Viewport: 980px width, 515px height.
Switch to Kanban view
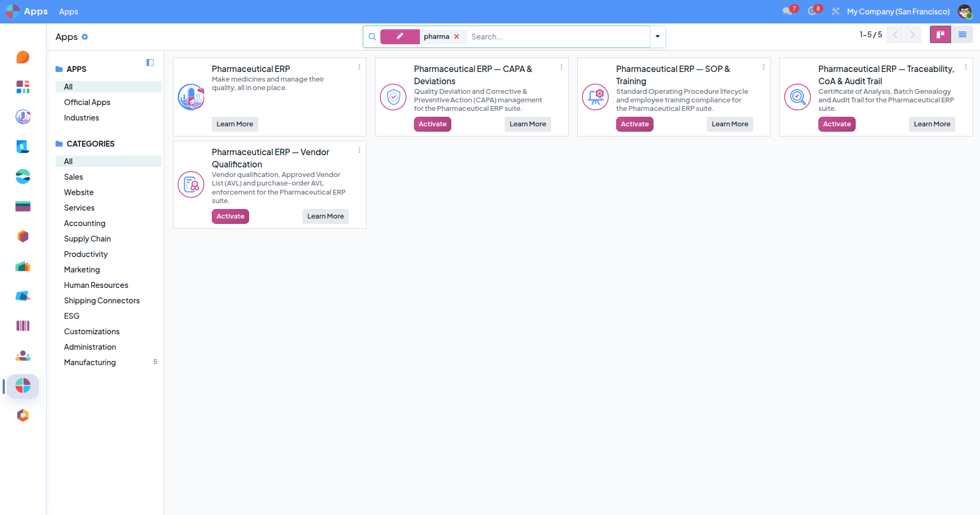(x=941, y=35)
